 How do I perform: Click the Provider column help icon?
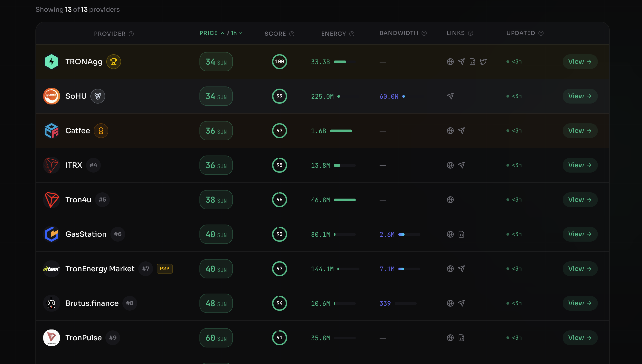tap(131, 34)
